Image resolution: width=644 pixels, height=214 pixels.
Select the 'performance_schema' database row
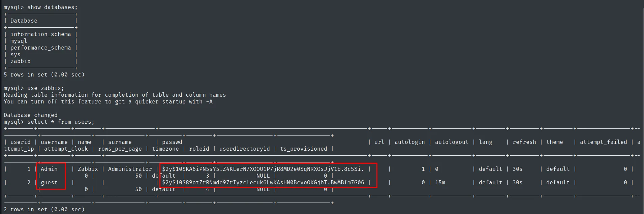[x=40, y=48]
